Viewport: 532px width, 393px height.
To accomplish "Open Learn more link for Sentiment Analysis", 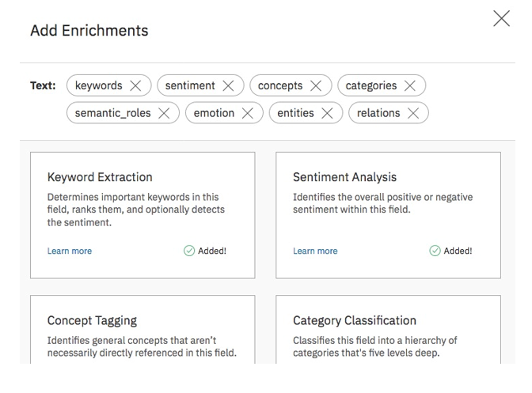I will pos(315,251).
